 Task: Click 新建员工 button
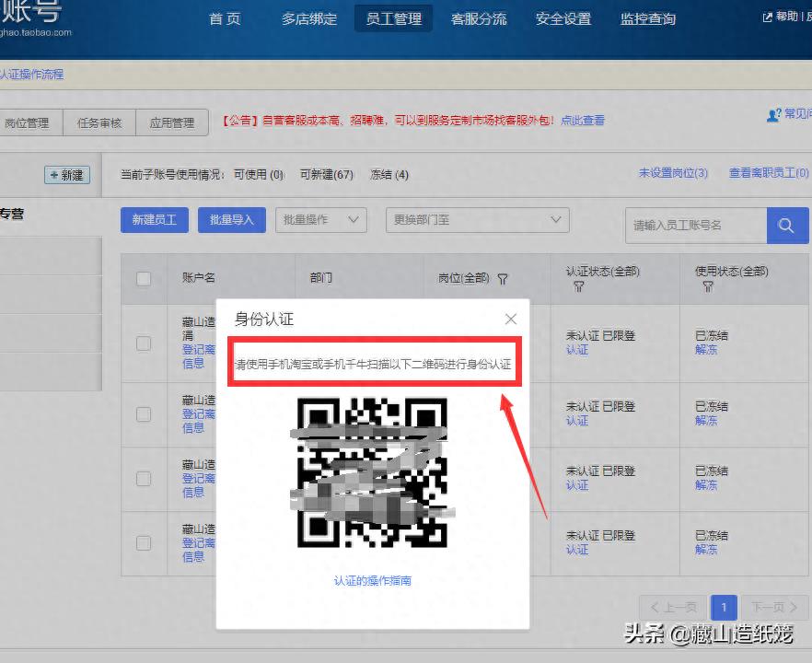tap(155, 219)
